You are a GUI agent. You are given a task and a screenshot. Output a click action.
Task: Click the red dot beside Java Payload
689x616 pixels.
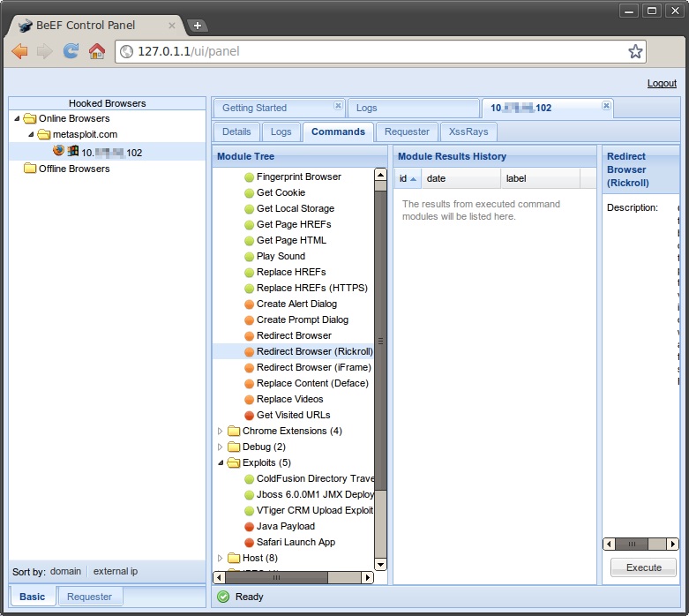[249, 527]
